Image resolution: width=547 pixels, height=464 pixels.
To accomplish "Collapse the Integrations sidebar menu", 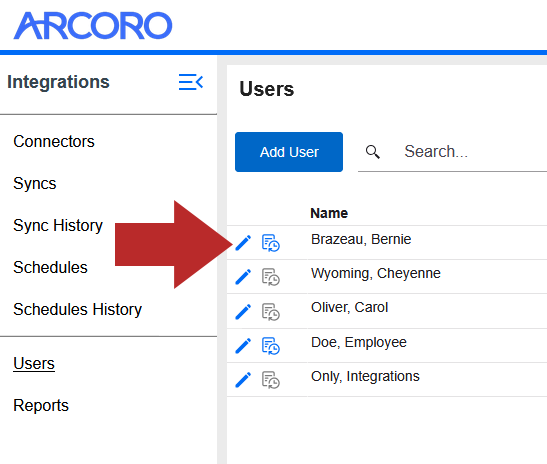I will coord(191,82).
